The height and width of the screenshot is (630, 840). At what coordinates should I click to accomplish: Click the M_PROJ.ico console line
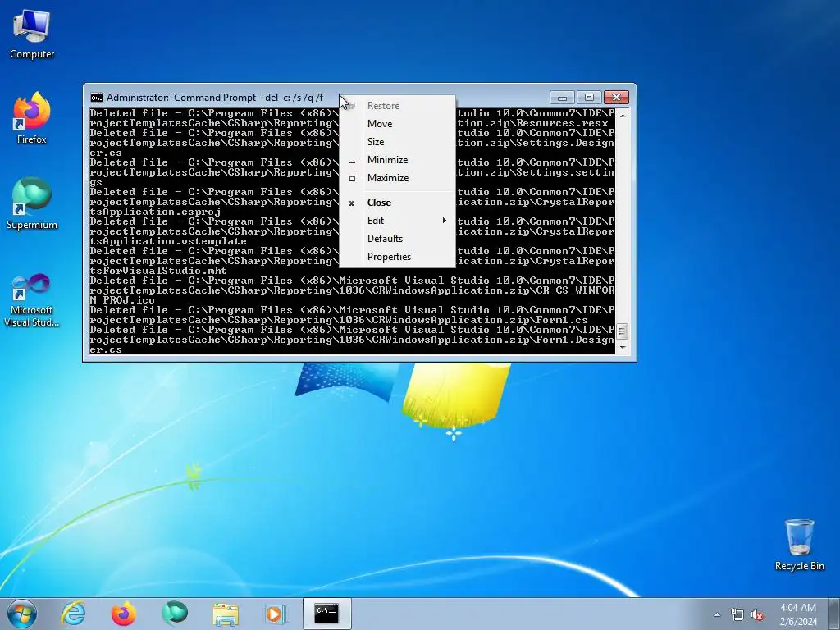122,300
